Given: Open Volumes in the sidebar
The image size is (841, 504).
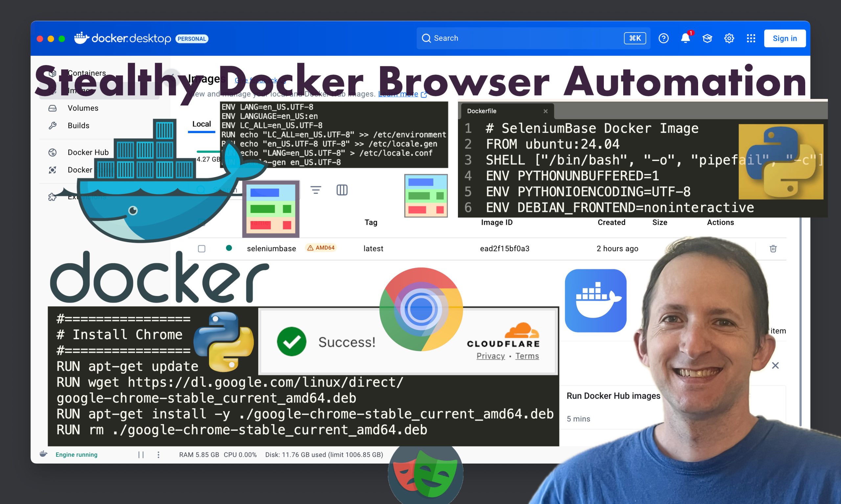Looking at the screenshot, I should pyautogui.click(x=83, y=108).
